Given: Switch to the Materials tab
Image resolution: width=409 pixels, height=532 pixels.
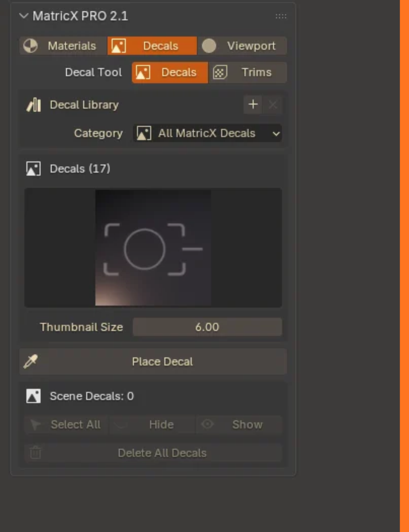Looking at the screenshot, I should pyautogui.click(x=63, y=46).
